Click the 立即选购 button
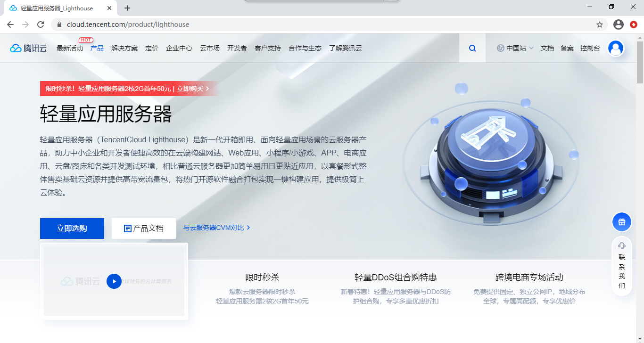 [72, 228]
